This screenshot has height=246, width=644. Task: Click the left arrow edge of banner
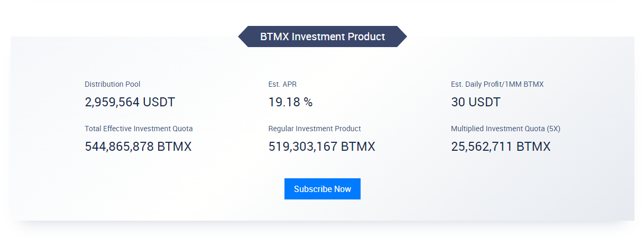pyautogui.click(x=244, y=37)
